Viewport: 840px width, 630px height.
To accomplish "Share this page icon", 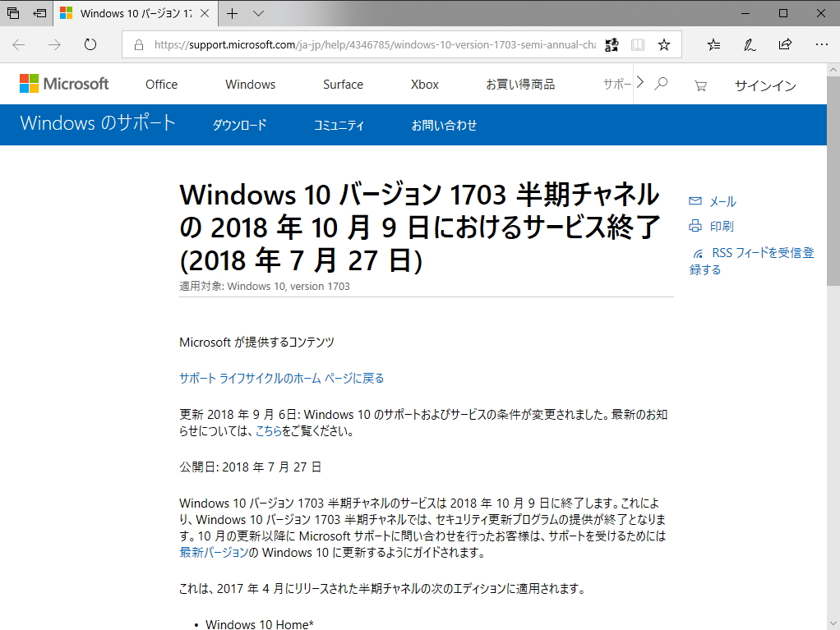I will [x=786, y=44].
